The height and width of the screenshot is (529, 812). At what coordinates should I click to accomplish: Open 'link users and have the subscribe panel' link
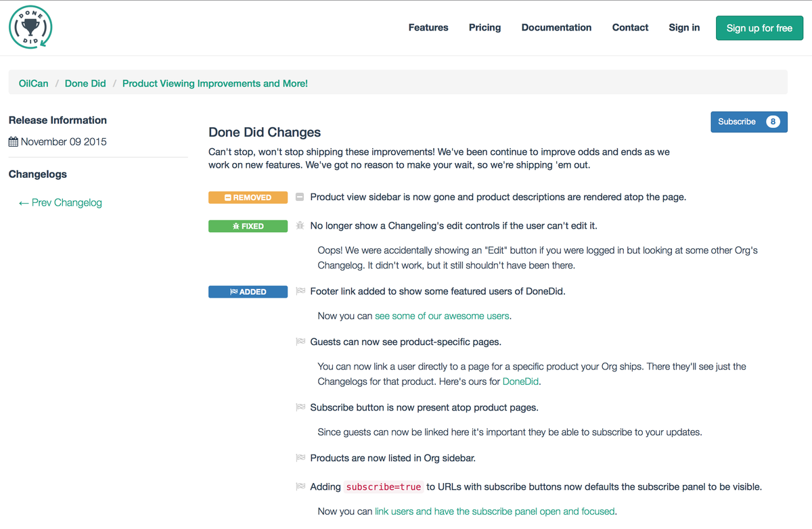tap(495, 511)
